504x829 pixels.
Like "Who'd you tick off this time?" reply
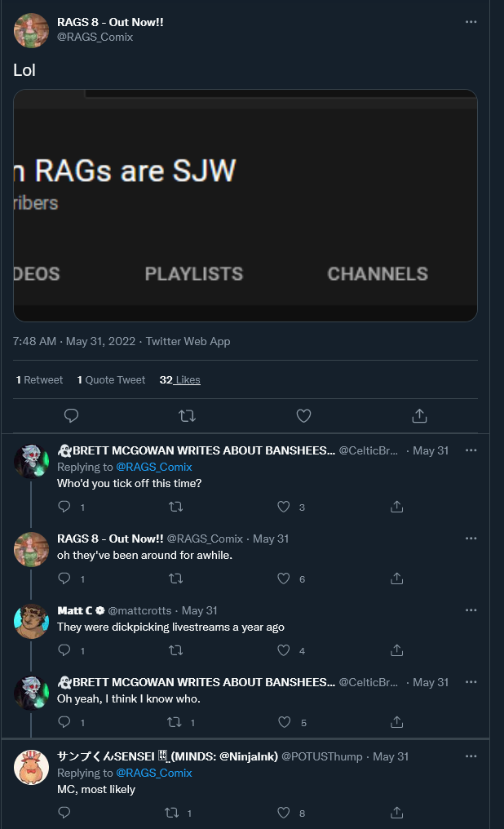[x=284, y=507]
